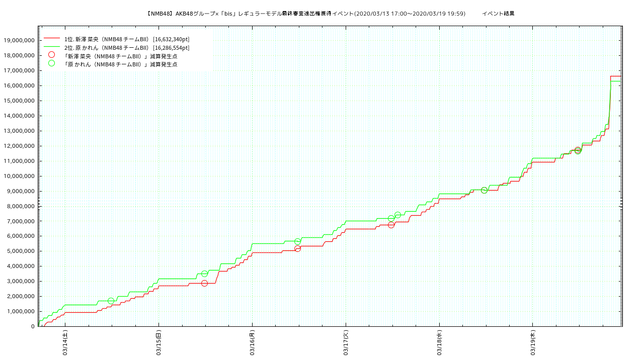The width and height of the screenshot is (644, 362).
Task: Click the 2,000,000 y-axis label
Action: point(21,297)
